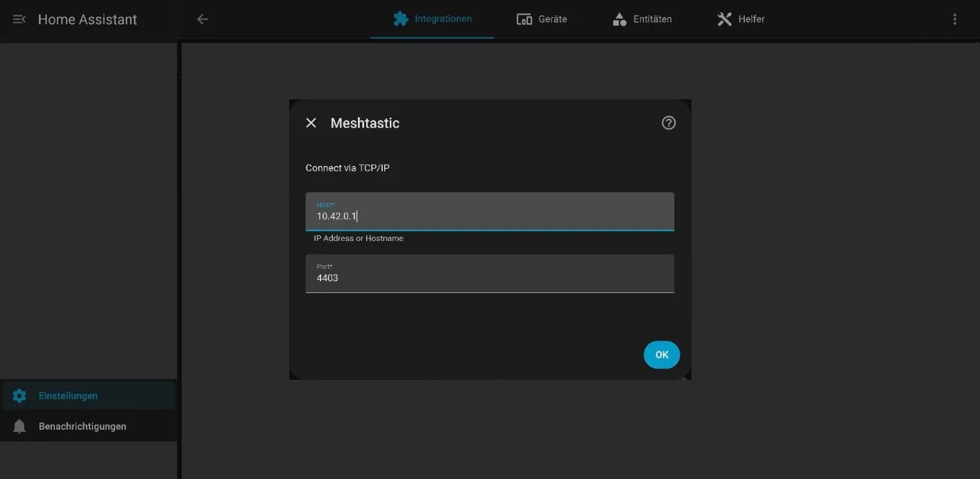Open the three-dot overflow menu
980x479 pixels.
coord(955,19)
